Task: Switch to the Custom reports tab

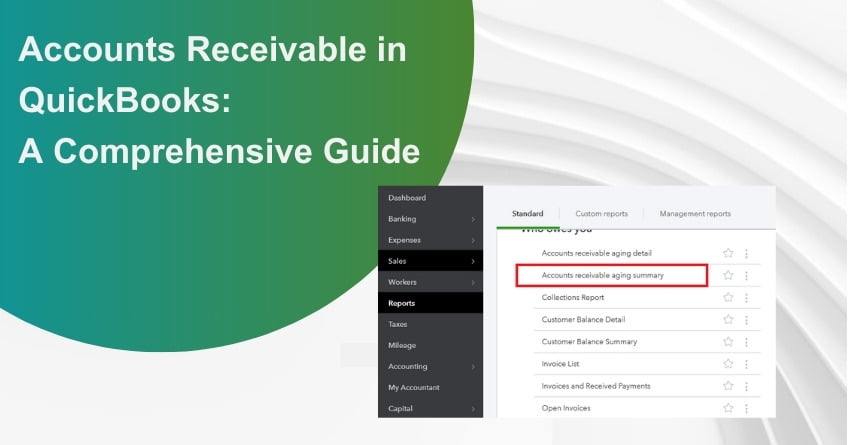Action: [601, 214]
